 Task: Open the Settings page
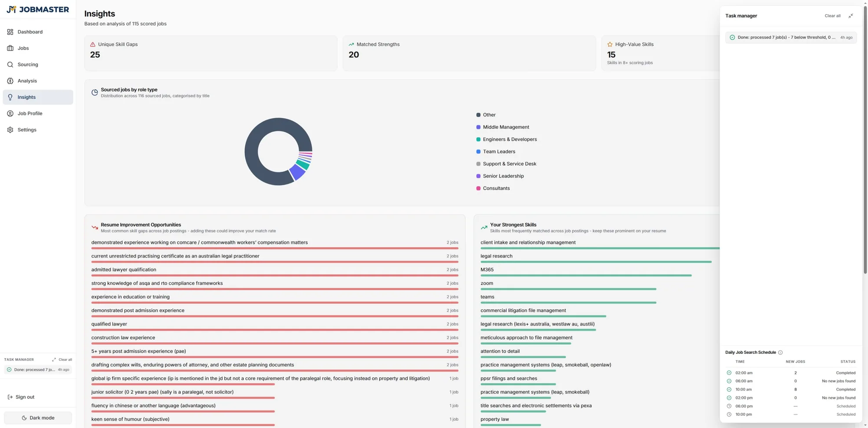click(38, 130)
